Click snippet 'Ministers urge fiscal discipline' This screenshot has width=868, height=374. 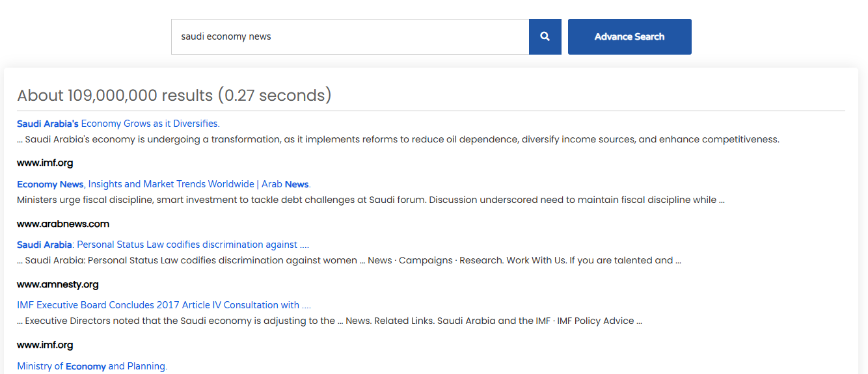[x=371, y=200]
